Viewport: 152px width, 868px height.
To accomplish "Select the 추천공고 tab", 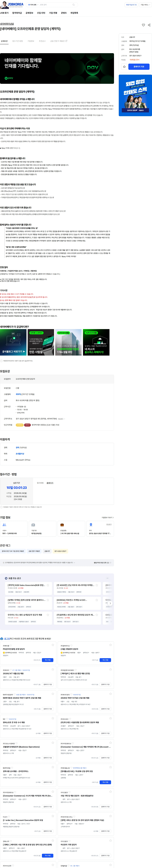I will pyautogui.click(x=42, y=41).
